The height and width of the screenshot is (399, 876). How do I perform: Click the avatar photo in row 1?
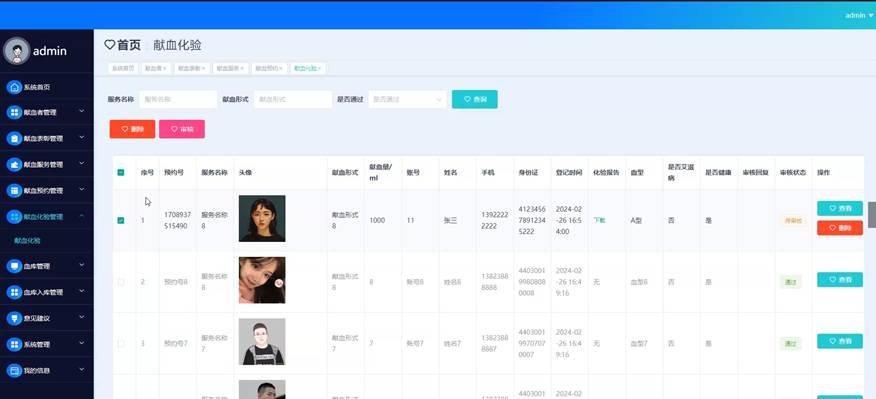point(262,218)
